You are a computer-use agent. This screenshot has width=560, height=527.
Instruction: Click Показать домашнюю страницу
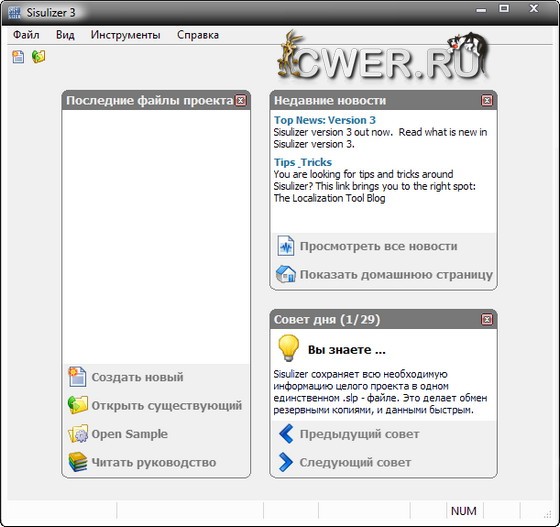(x=396, y=275)
